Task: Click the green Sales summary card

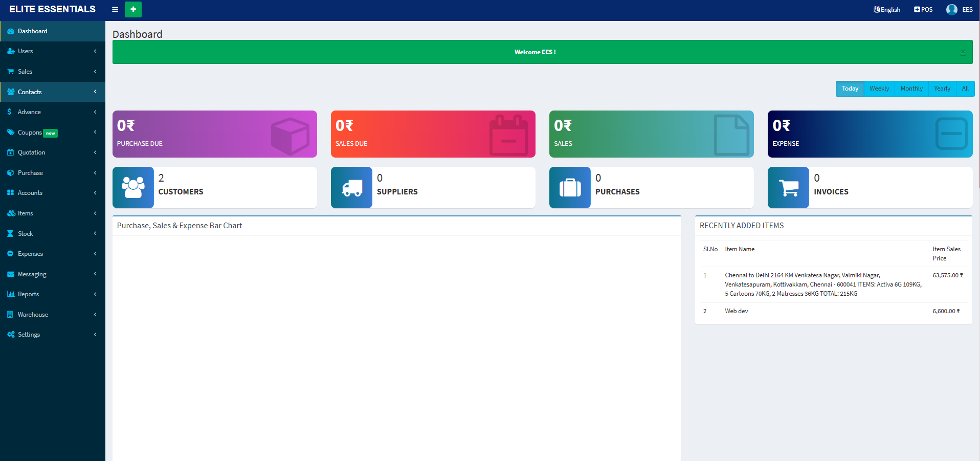Action: coord(652,134)
